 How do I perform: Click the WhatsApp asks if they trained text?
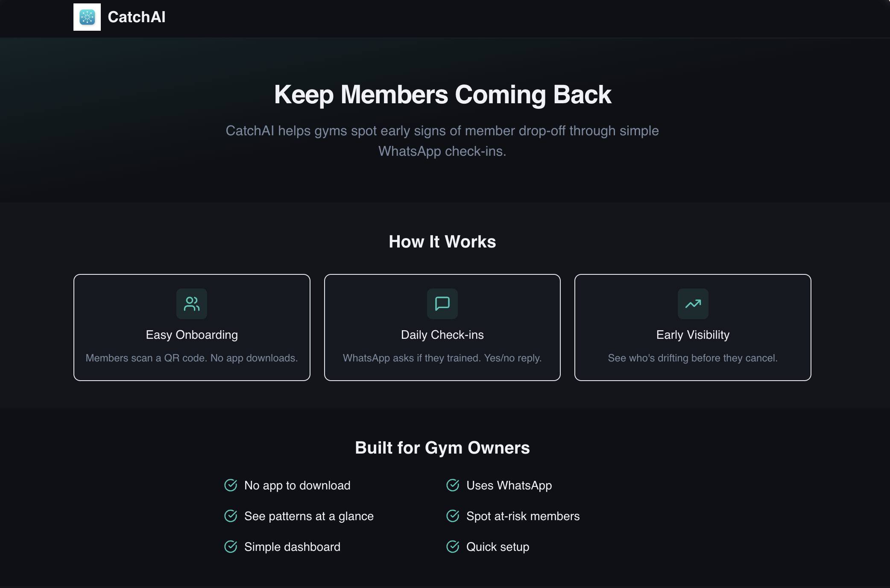[x=442, y=358]
